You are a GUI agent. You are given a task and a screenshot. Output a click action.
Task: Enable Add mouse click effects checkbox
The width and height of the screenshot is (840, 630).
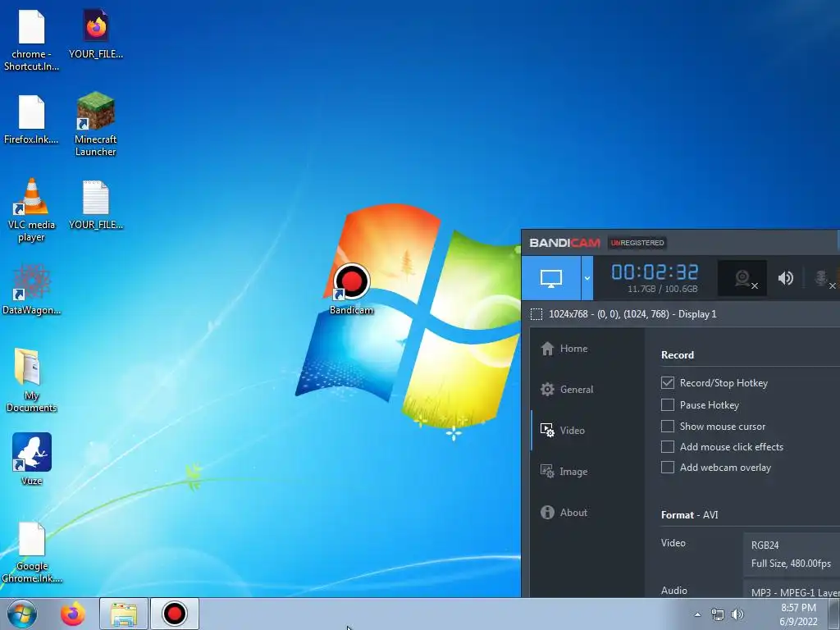[668, 447]
